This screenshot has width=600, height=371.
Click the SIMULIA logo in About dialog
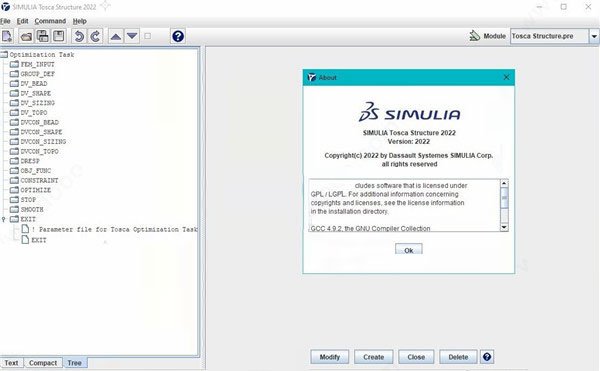click(409, 112)
